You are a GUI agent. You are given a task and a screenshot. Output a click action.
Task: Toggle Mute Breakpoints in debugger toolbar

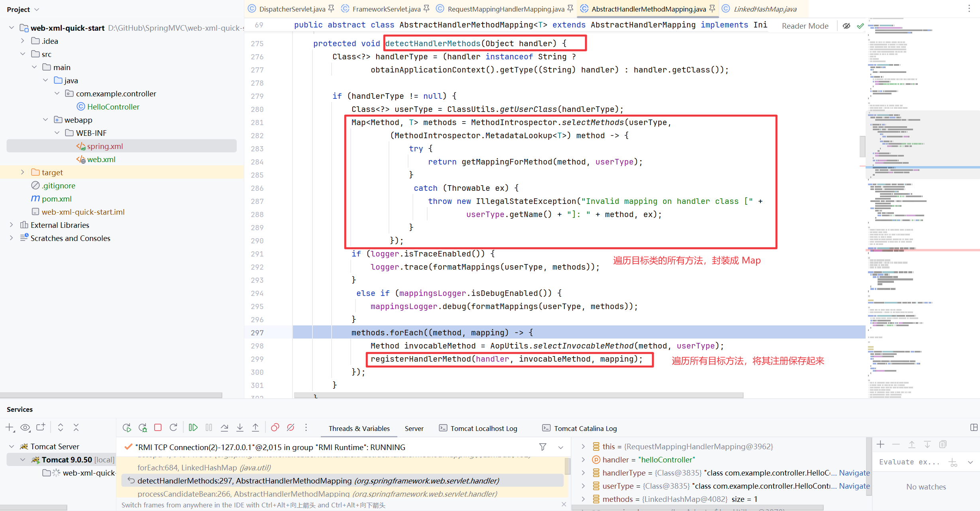click(x=291, y=427)
